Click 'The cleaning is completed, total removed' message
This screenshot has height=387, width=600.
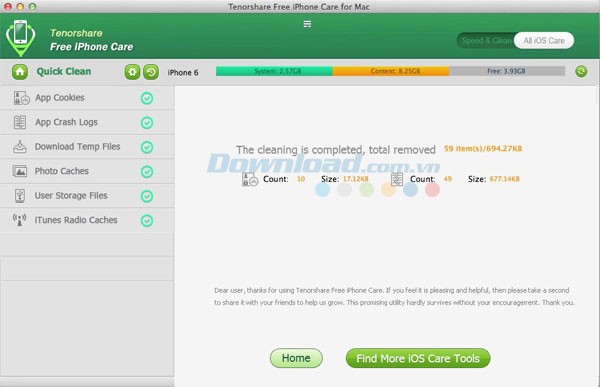pos(336,150)
